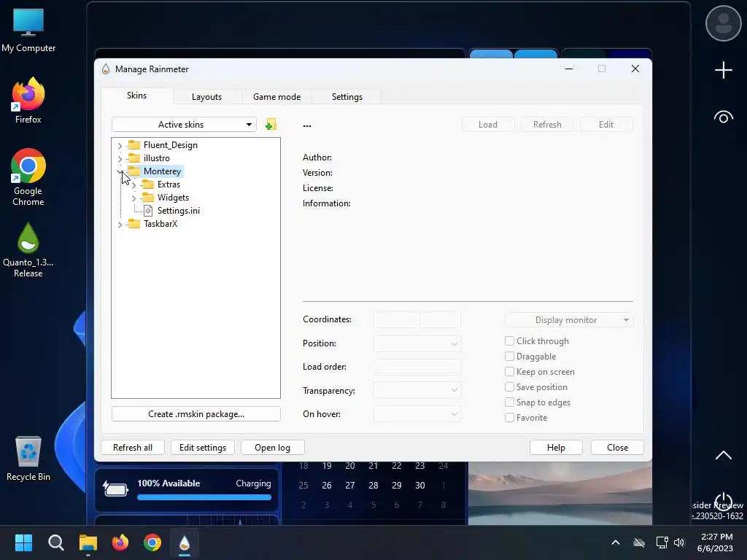Switch to the Skins tab
Screen dimensions: 747x560
pos(136,96)
